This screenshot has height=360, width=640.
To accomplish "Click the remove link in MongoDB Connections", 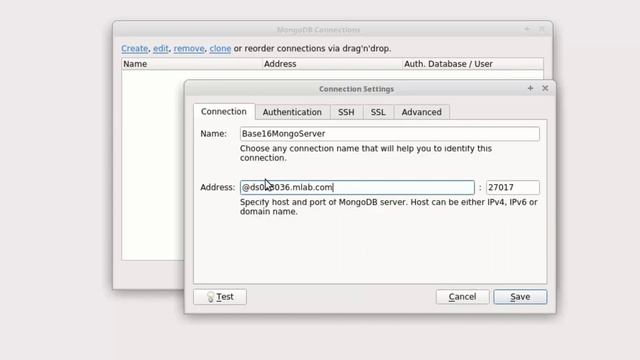I will point(189,49).
